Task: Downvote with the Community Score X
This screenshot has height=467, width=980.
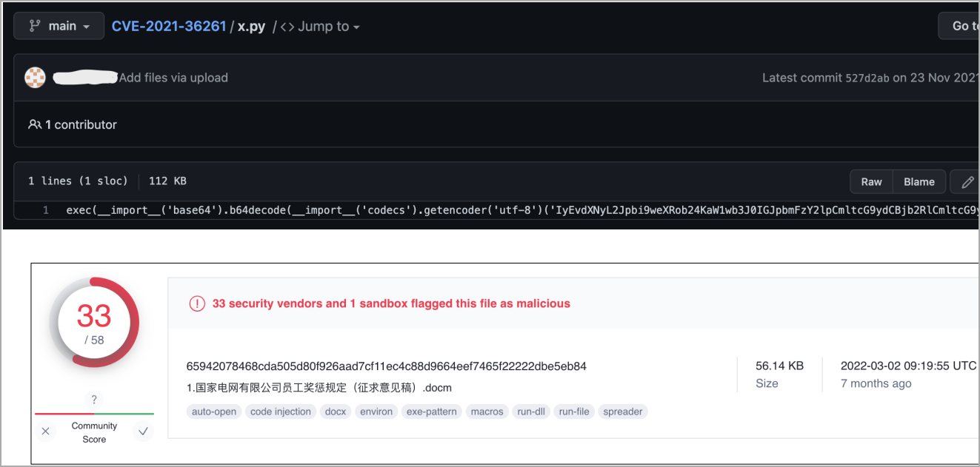Action: (x=45, y=431)
